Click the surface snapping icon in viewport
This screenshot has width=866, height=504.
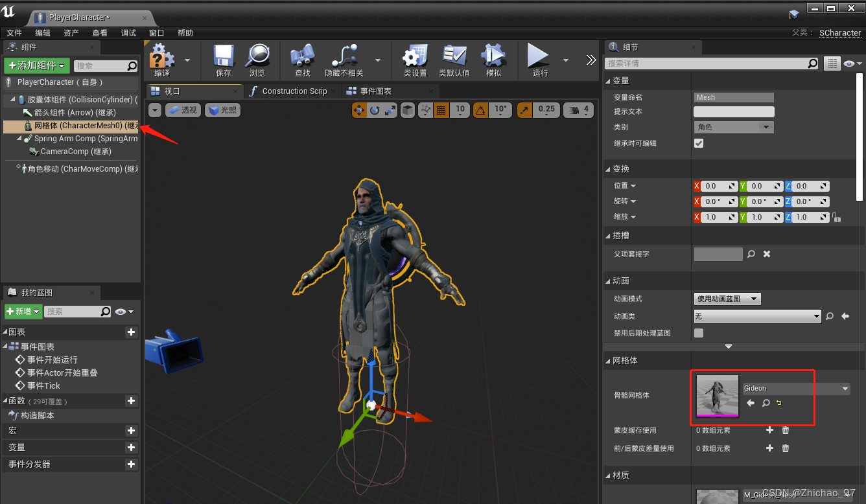(x=426, y=110)
